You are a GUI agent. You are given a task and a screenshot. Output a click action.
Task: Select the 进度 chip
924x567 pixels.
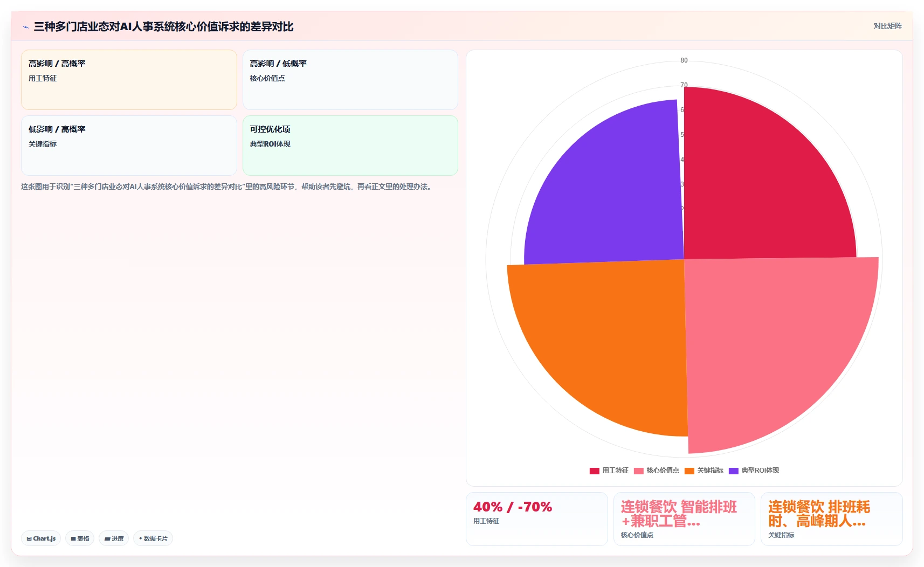pos(114,538)
